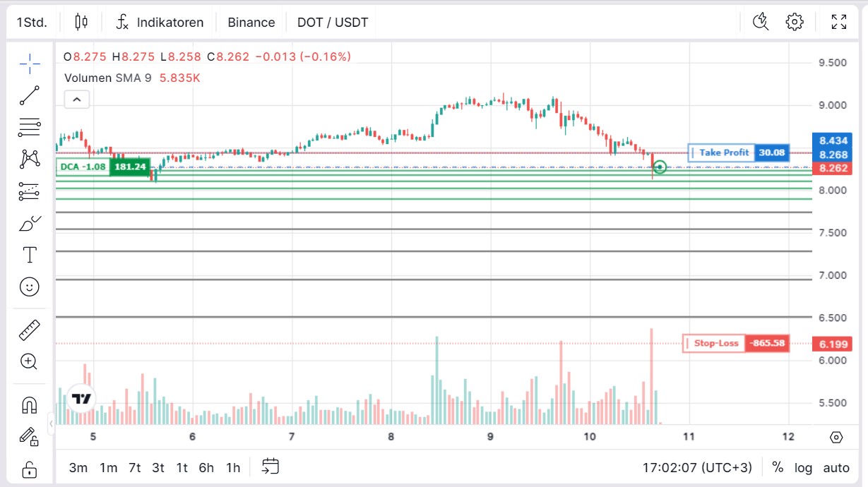Click the Stop-Loss line label
Screen dimensions: 868x487
(x=715, y=344)
